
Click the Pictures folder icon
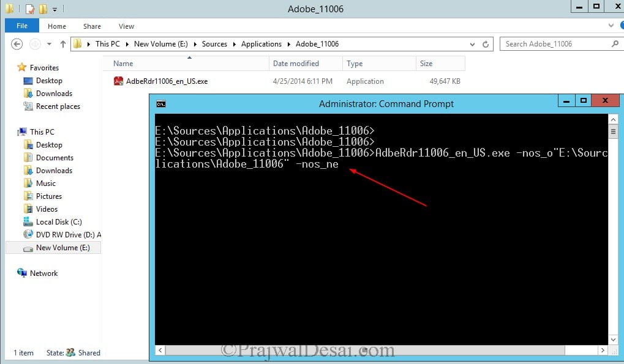click(x=28, y=196)
